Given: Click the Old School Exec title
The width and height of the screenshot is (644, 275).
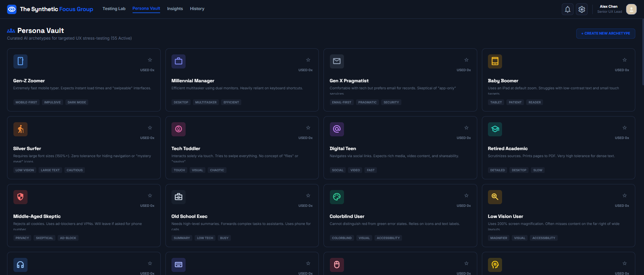Looking at the screenshot, I should 189,216.
